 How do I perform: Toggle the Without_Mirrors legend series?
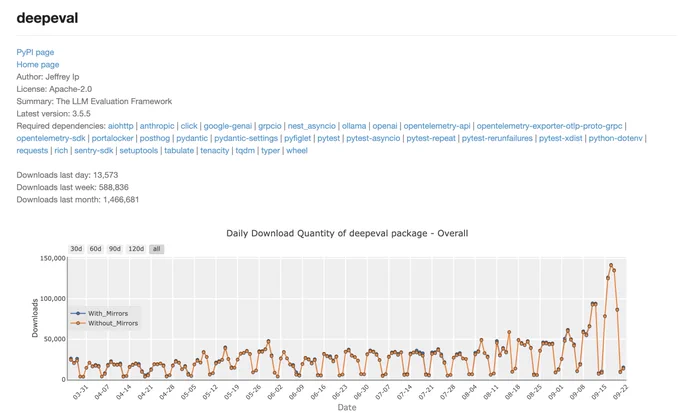tap(105, 323)
